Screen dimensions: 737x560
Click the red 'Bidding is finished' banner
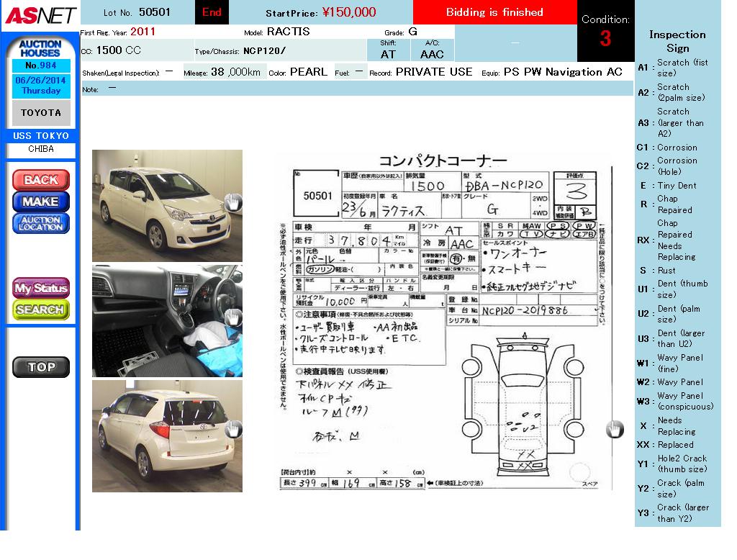(x=494, y=12)
